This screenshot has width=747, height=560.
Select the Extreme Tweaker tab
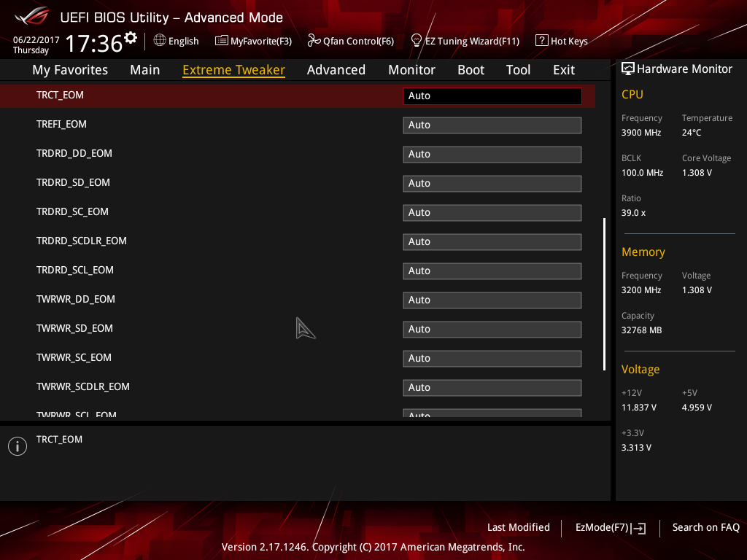(234, 70)
